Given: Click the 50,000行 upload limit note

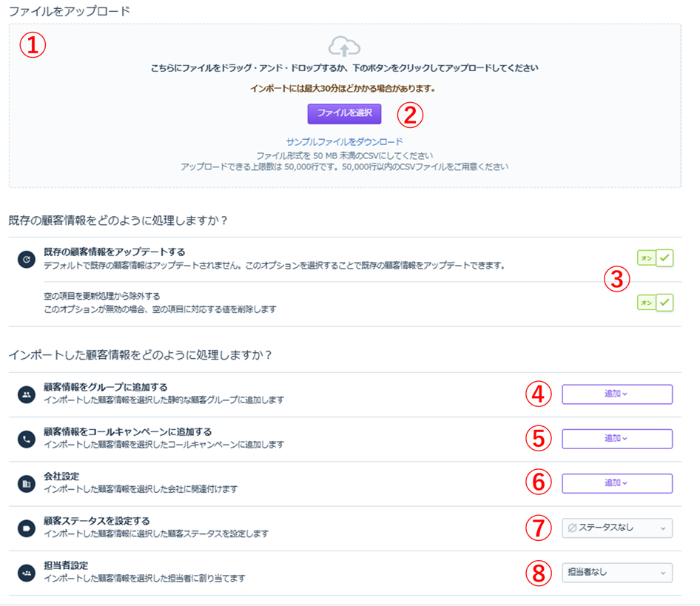Looking at the screenshot, I should 344,167.
